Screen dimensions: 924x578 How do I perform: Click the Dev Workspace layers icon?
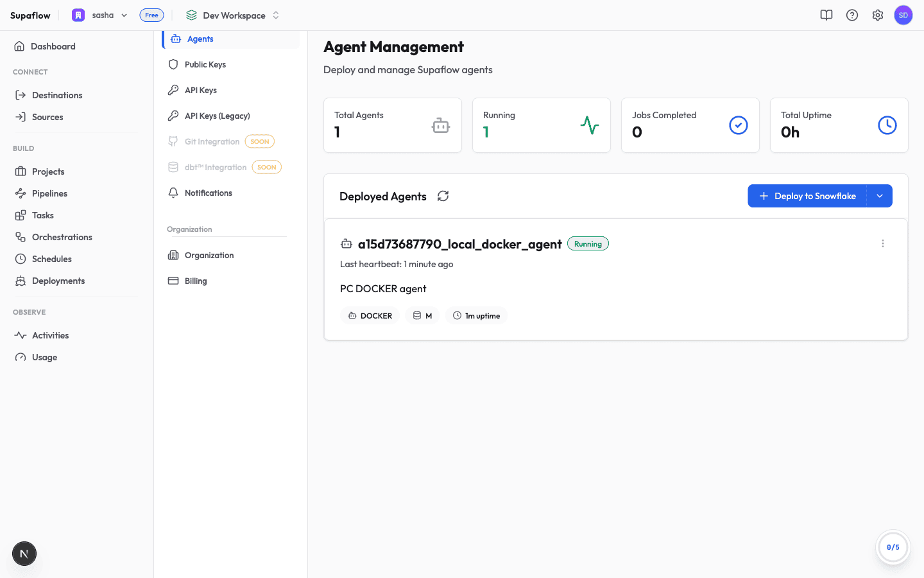click(191, 15)
